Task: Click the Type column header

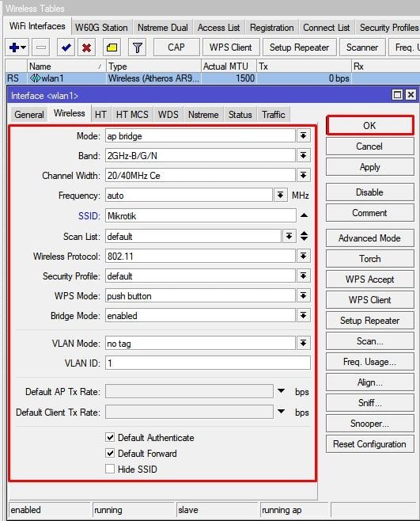Action: (153, 67)
